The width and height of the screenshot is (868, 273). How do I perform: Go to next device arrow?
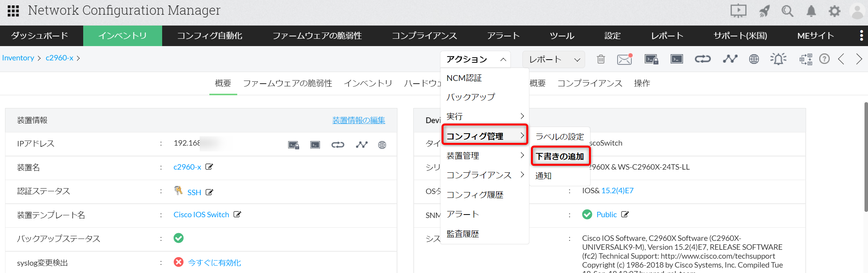(859, 59)
